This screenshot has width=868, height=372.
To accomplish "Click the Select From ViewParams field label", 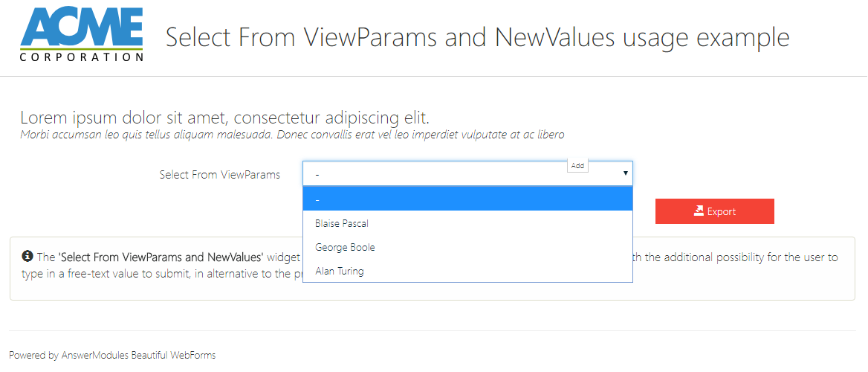I will tap(220, 175).
